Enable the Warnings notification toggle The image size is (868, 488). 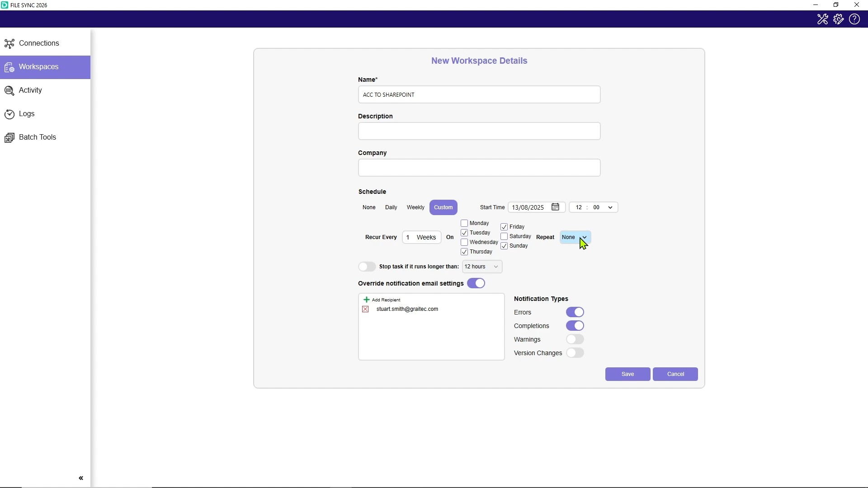tap(575, 339)
